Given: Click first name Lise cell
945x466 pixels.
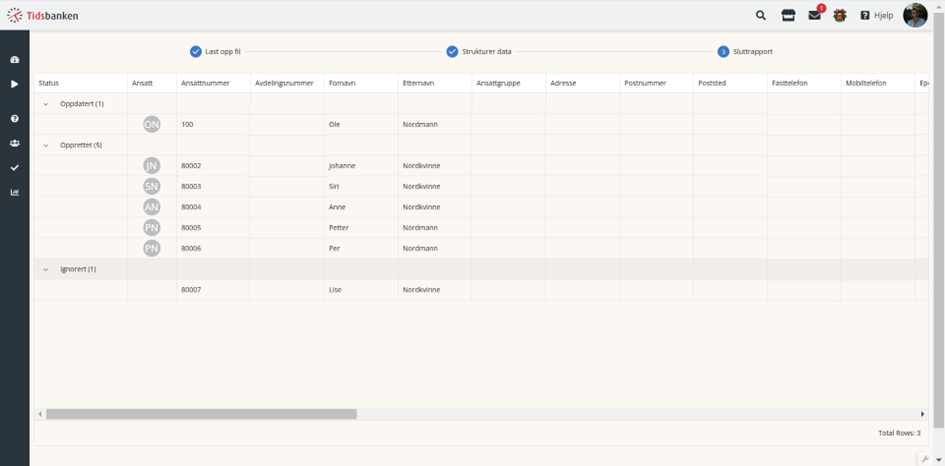Looking at the screenshot, I should (361, 290).
